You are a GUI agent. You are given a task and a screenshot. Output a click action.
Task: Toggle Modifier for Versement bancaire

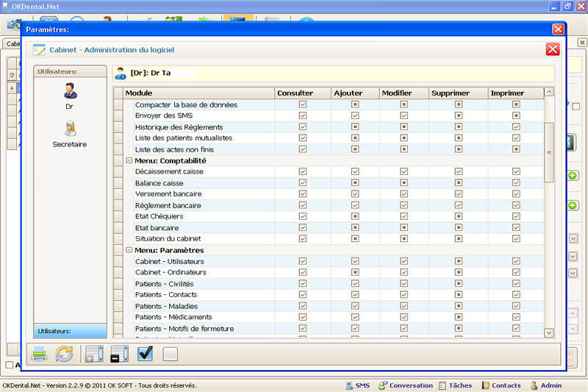404,194
